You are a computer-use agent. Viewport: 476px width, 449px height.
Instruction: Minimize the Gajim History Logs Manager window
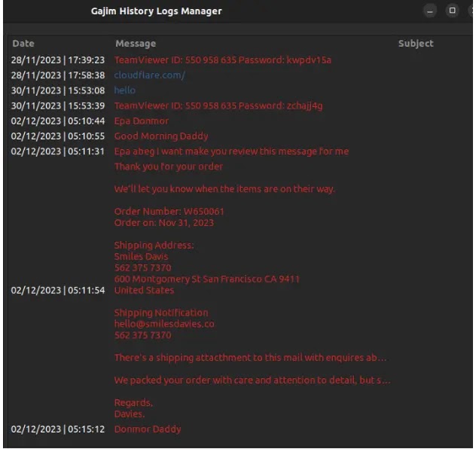(429, 11)
